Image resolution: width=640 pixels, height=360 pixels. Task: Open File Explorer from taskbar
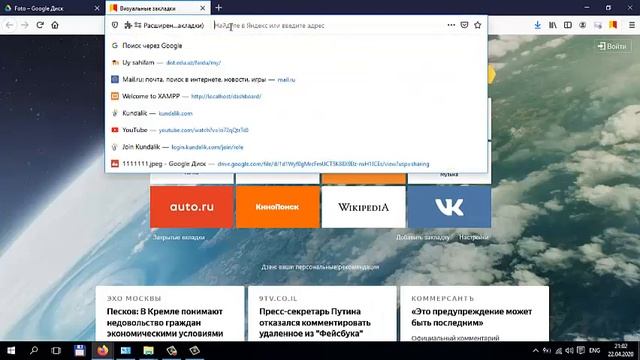point(149,351)
